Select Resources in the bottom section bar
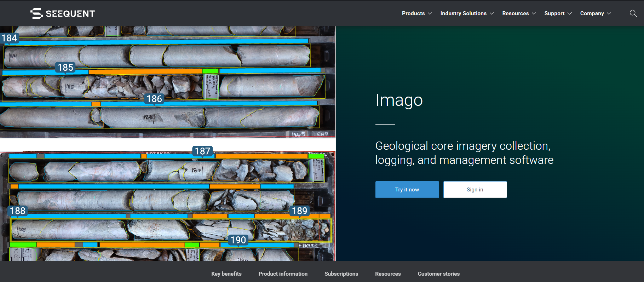The width and height of the screenshot is (644, 282). (x=388, y=274)
